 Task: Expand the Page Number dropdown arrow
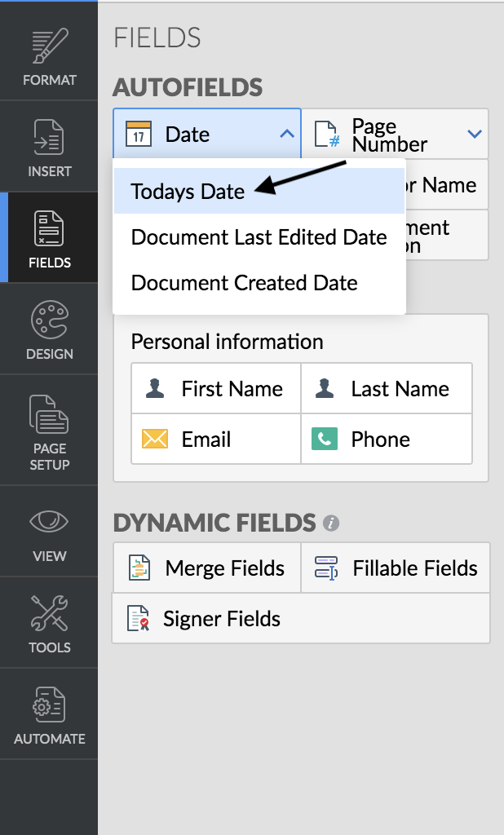(x=475, y=134)
